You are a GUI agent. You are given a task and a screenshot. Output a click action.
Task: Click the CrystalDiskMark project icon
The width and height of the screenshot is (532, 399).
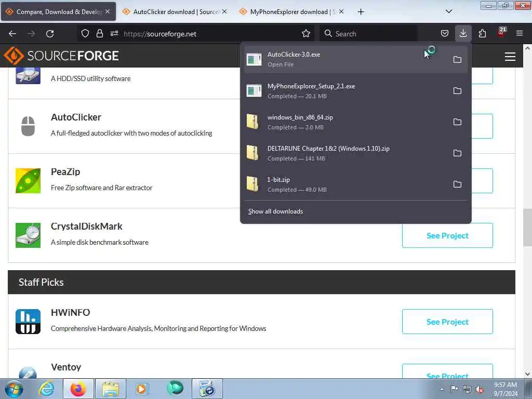click(28, 235)
